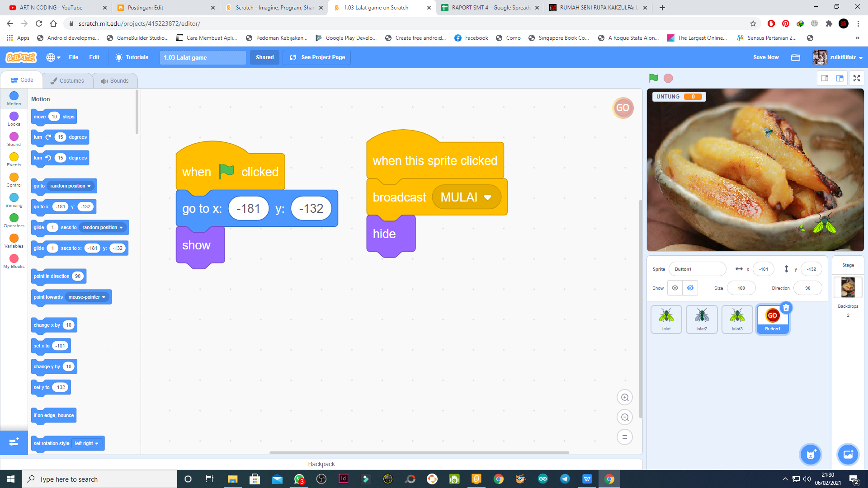Open the Add Extension button
This screenshot has height=488, width=868.
click(x=14, y=442)
